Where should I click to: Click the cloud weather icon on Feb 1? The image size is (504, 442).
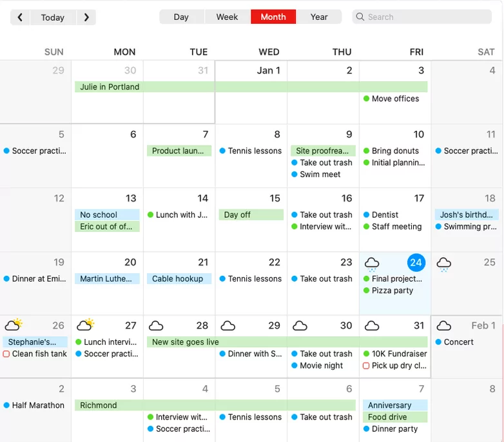coord(444,326)
